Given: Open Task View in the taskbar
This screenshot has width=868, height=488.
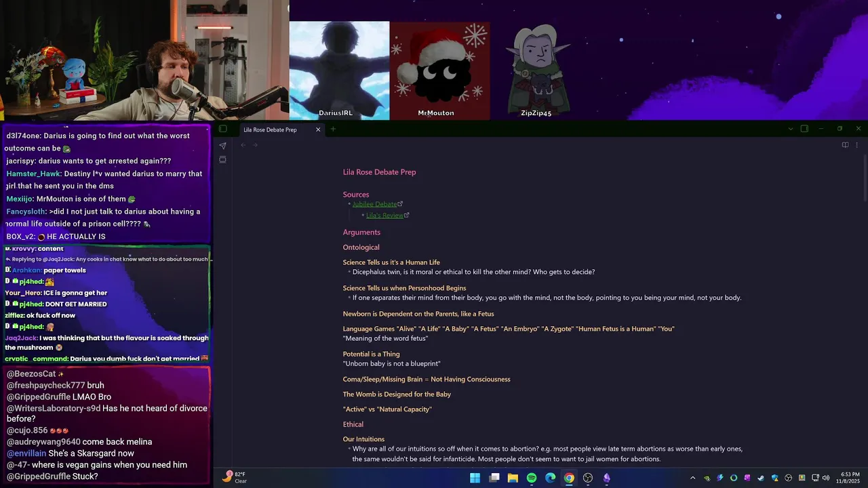Looking at the screenshot, I should (494, 478).
